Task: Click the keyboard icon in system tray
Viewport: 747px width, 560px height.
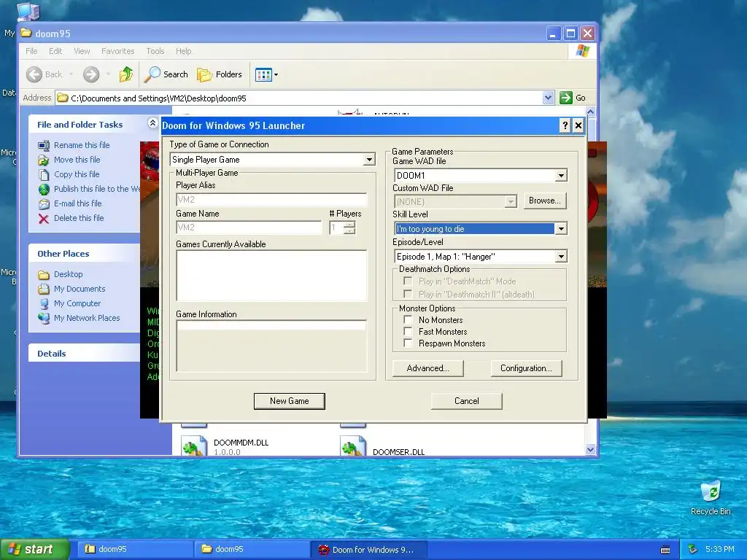Action: coord(665,550)
